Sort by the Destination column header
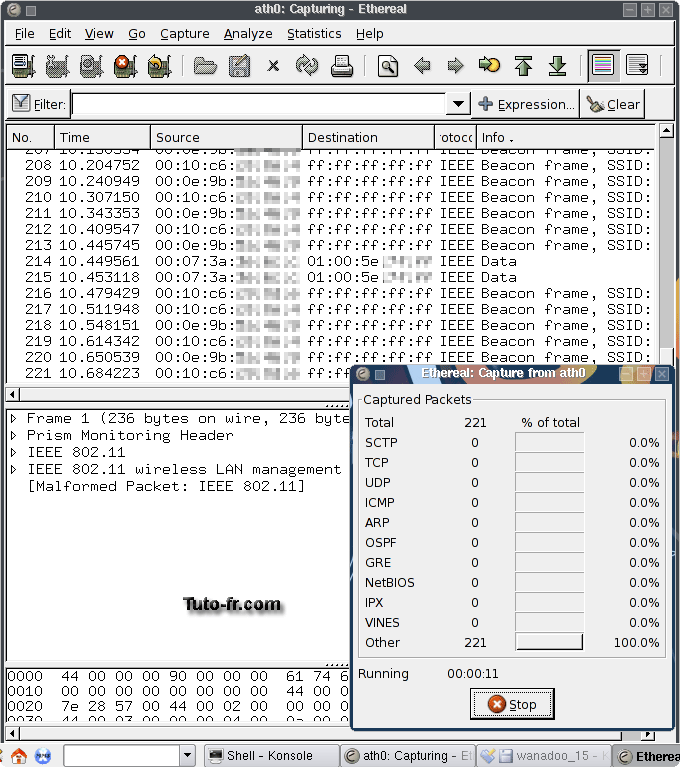The height and width of the screenshot is (767, 680). click(x=368, y=137)
